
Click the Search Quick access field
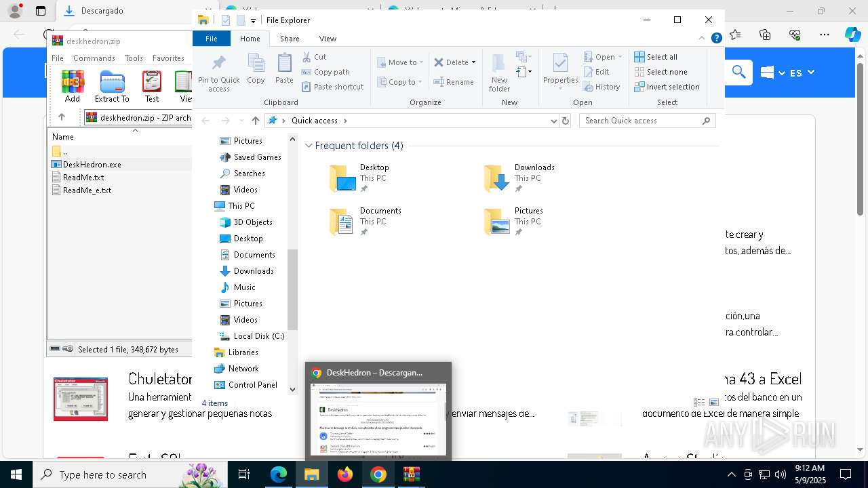(x=647, y=121)
